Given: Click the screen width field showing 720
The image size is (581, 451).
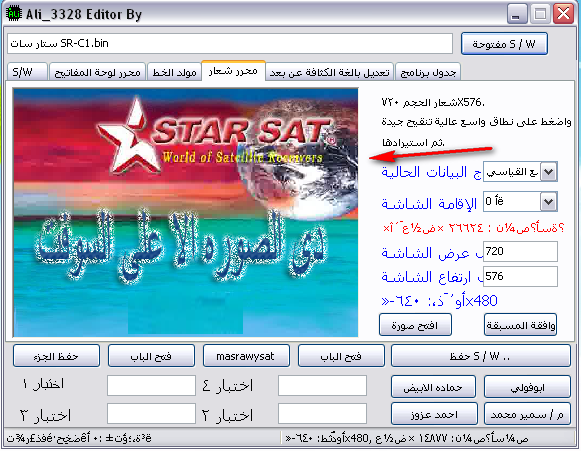Looking at the screenshot, I should (x=520, y=252).
